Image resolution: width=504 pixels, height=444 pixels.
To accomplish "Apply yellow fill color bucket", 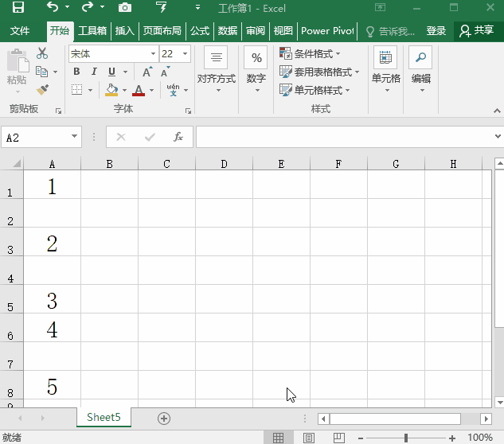I will 111,90.
